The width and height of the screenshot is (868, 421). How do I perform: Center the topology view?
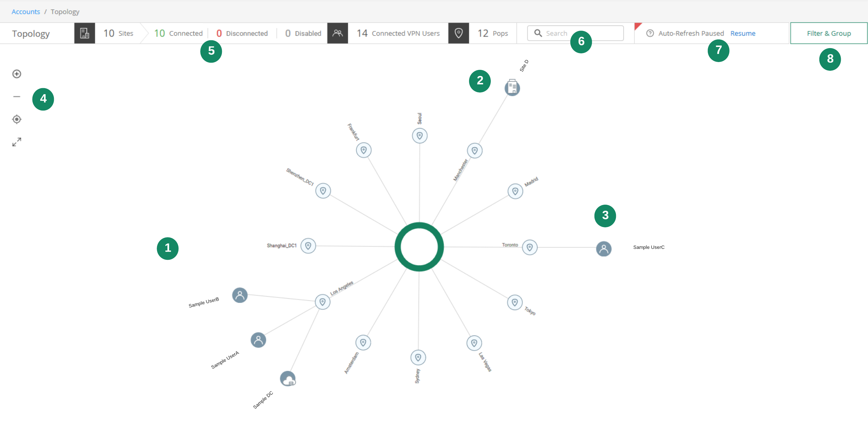17,119
